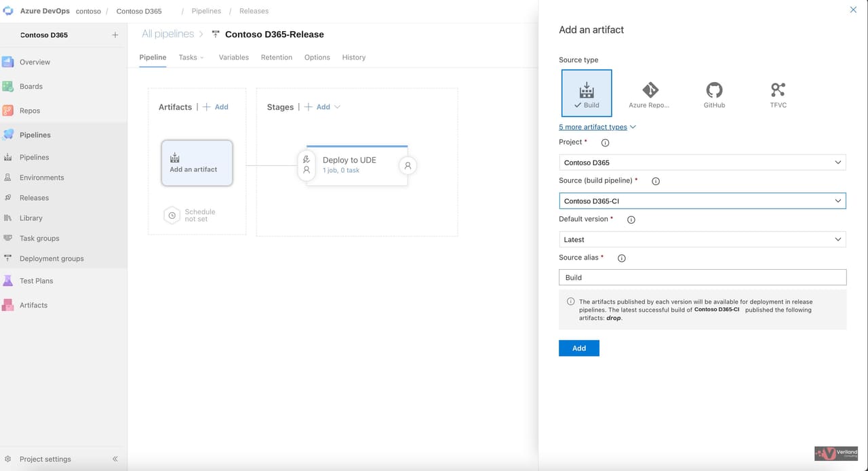Viewport: 868px width, 471px height.
Task: Switch to the Pipeline tab
Action: click(x=153, y=58)
